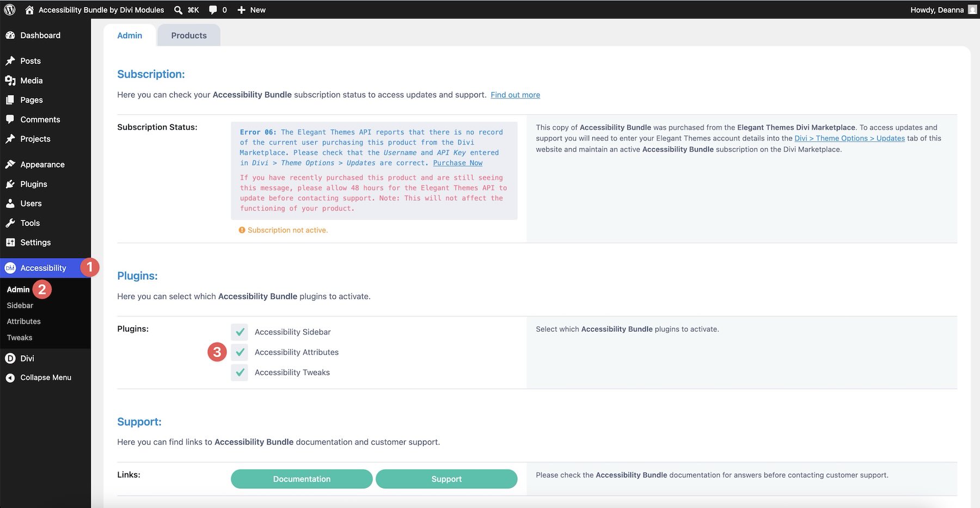Click the 'Subscription Status:' label
Image resolution: width=980 pixels, height=508 pixels.
(157, 127)
